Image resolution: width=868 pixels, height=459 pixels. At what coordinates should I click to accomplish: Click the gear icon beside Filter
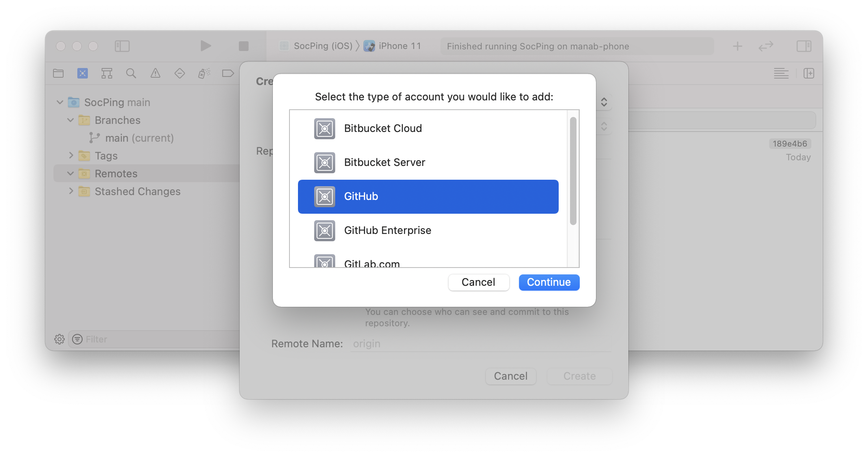tap(60, 339)
